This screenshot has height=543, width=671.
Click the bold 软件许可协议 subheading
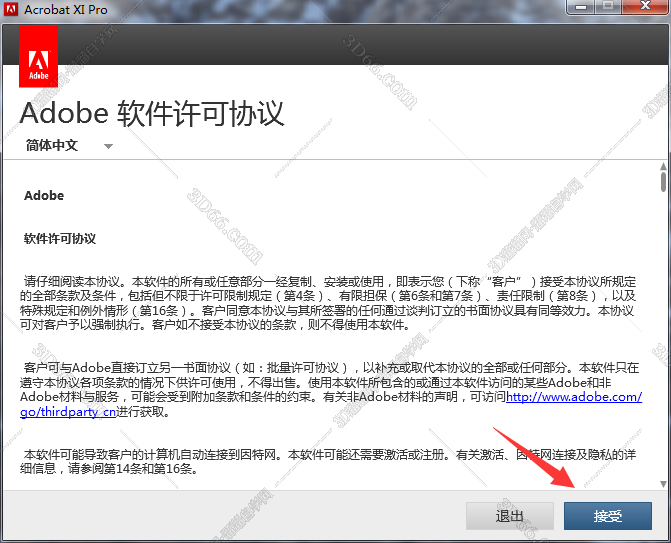click(60, 238)
